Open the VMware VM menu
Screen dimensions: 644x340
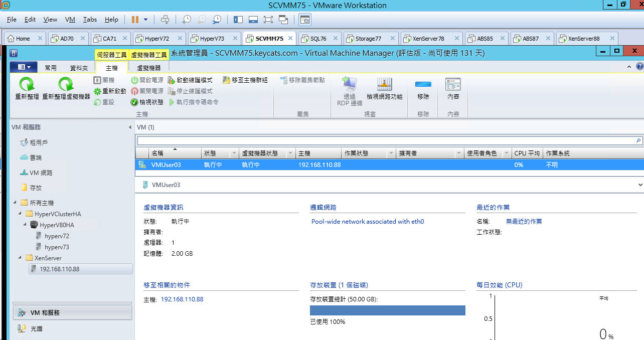point(70,20)
